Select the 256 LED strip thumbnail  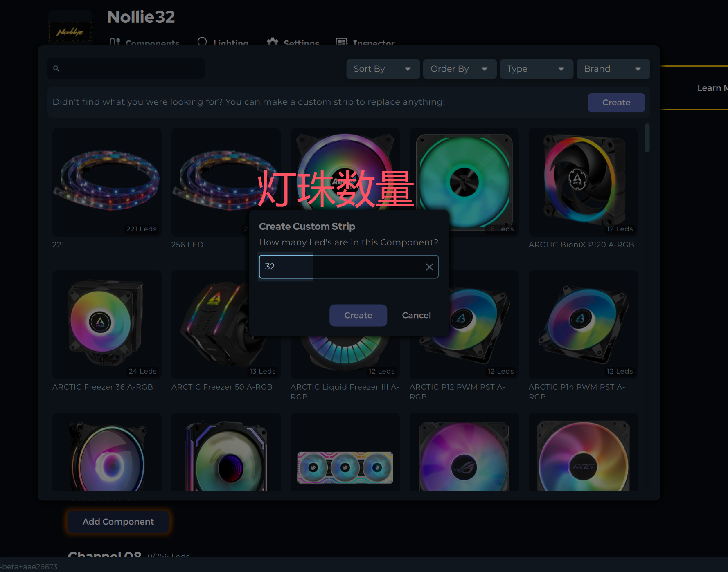pos(226,182)
